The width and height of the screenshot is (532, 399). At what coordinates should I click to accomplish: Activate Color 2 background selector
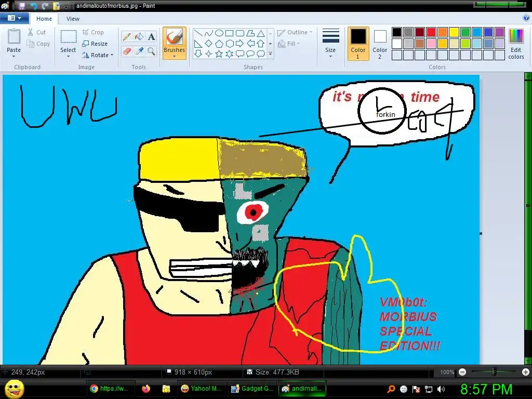coord(380,44)
